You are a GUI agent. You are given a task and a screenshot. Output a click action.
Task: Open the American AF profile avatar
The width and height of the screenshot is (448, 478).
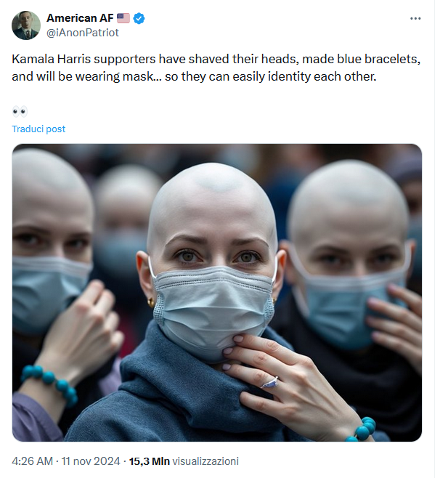pyautogui.click(x=26, y=25)
